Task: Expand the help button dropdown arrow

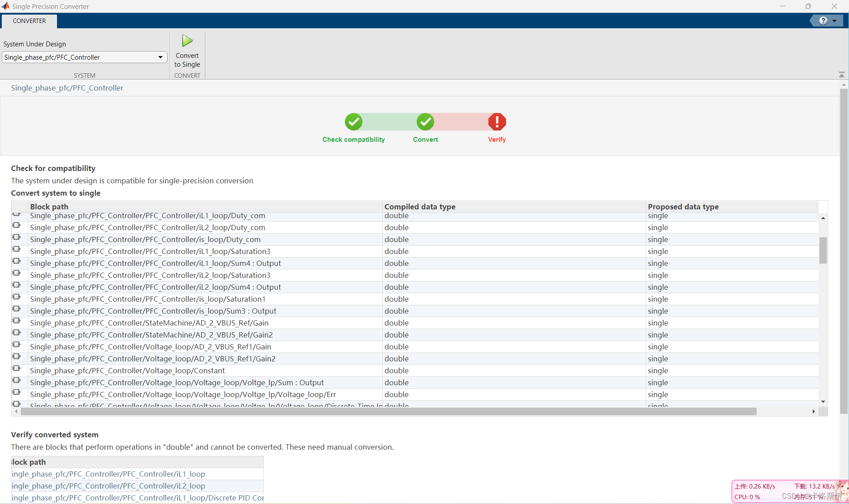Action: (x=834, y=21)
